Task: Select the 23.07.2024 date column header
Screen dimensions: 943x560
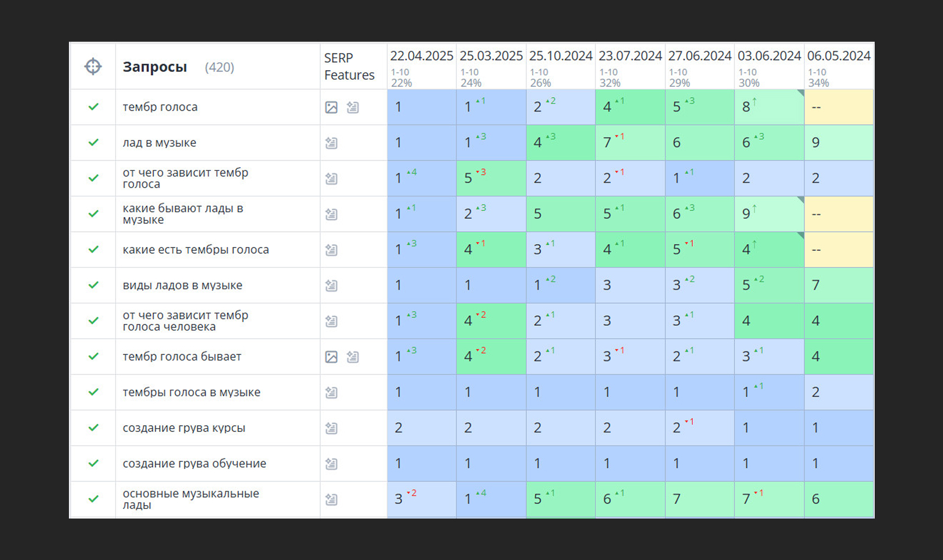Action: pyautogui.click(x=630, y=56)
